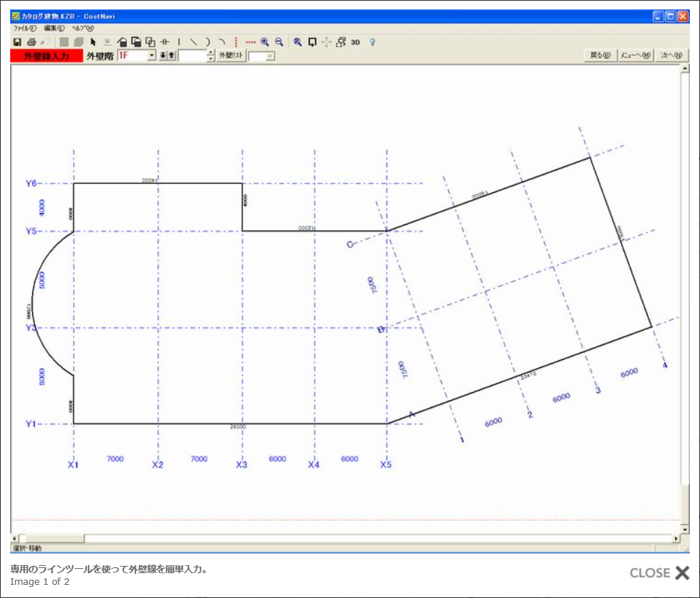Screen dimensions: 700x598
Task: Toggle the red dotted horizontal line tool
Action: point(251,42)
